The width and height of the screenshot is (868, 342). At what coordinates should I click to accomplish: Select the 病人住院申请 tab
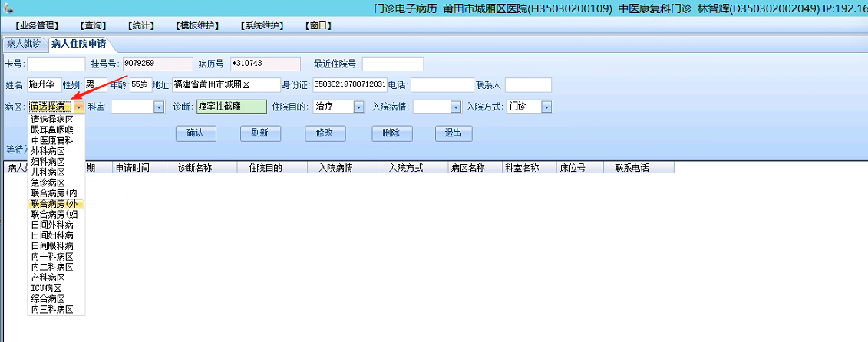[x=78, y=44]
